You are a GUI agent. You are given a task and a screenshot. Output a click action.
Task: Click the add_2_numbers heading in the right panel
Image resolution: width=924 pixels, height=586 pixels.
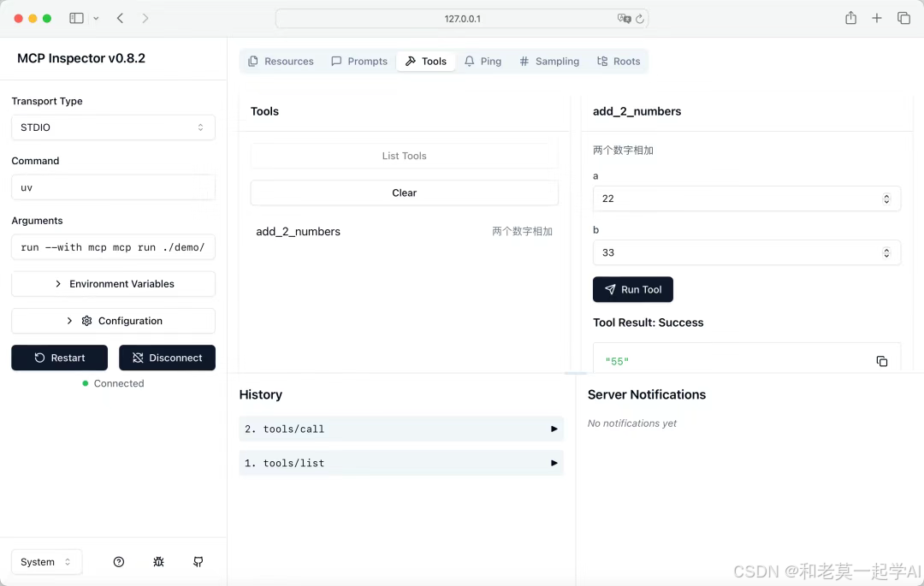coord(637,111)
